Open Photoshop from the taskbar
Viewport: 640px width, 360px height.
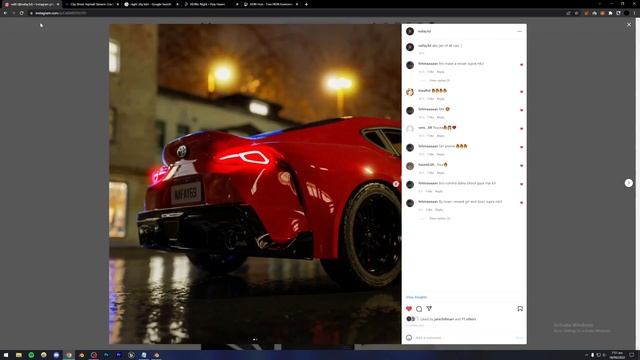[107, 355]
